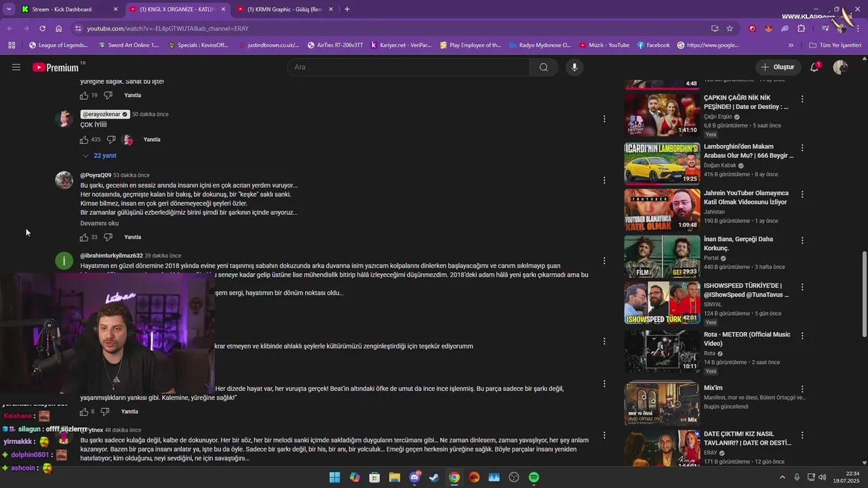The image size is (868, 488).
Task: Open the YouTube guide hamburger menu
Action: [16, 67]
